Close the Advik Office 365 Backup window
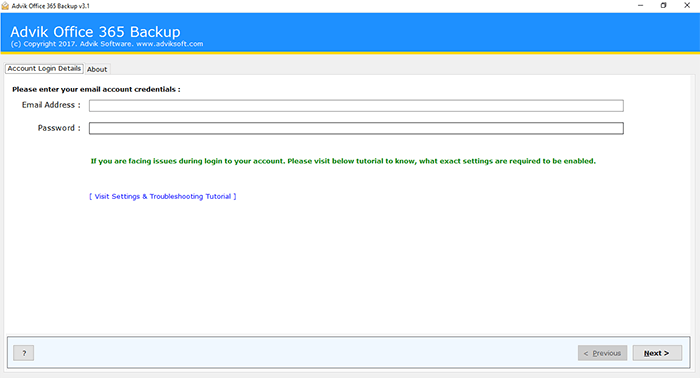The image size is (700, 378). 687,6
